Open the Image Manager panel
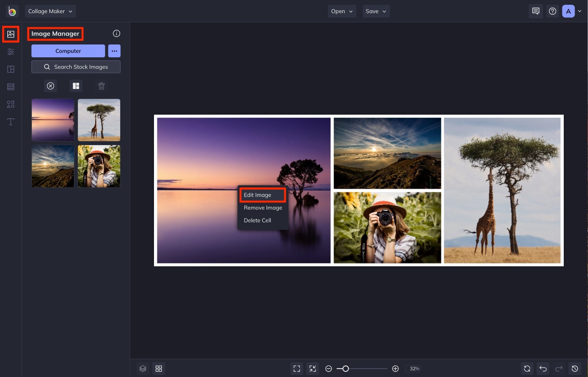Viewport: 588px width, 377px height. (11, 34)
